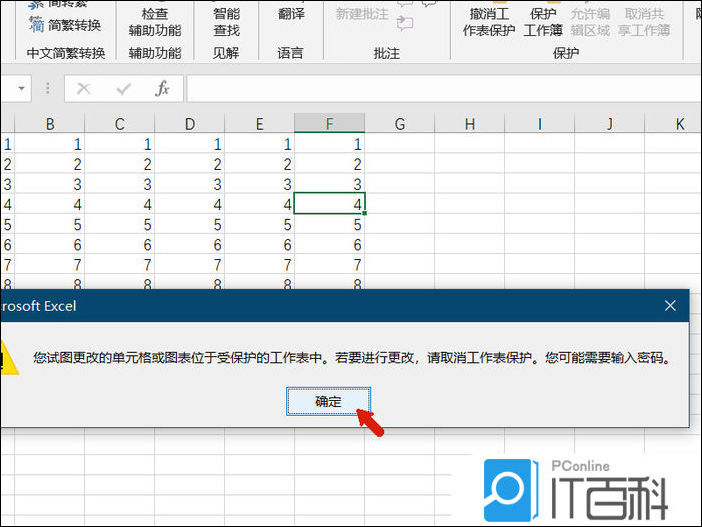The height and width of the screenshot is (527, 702).
Task: Click the confirm checkmark in formula bar
Action: pyautogui.click(x=123, y=89)
